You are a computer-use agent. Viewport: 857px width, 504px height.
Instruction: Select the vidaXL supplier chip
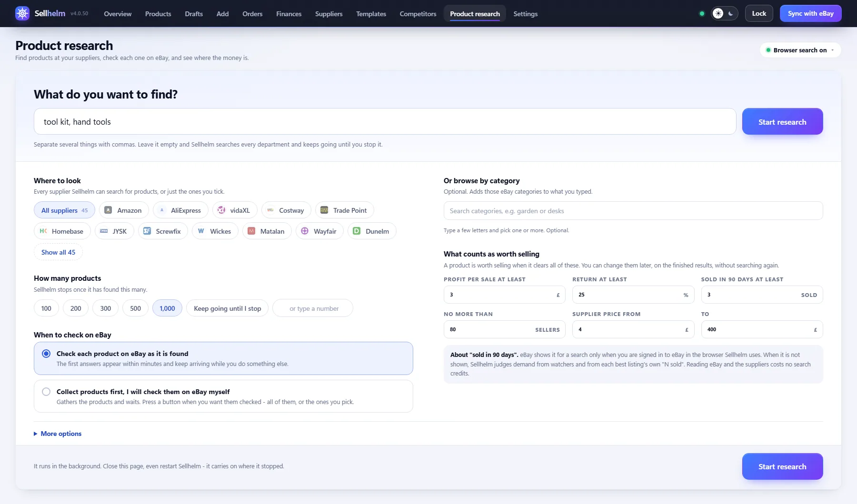(x=235, y=210)
